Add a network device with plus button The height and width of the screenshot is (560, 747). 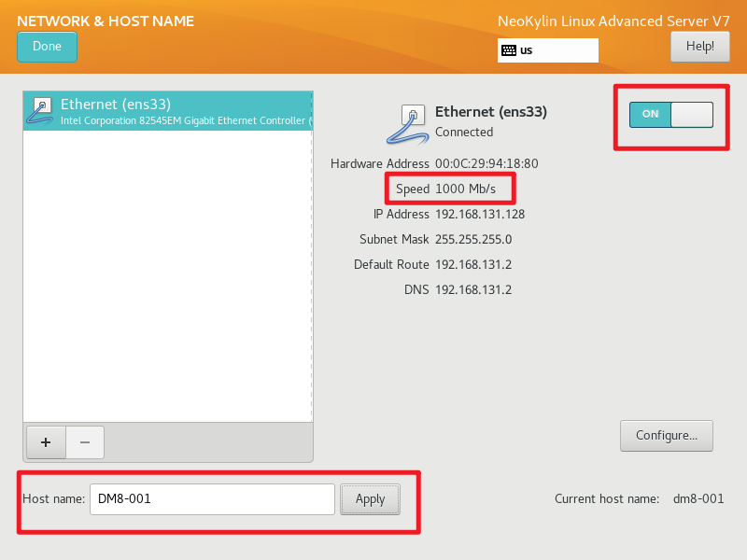pyautogui.click(x=46, y=442)
